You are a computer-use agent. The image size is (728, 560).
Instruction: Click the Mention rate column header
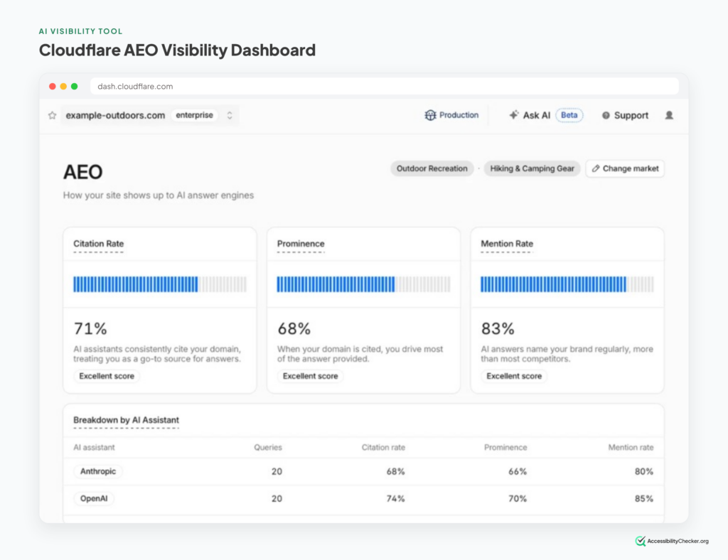coord(631,447)
